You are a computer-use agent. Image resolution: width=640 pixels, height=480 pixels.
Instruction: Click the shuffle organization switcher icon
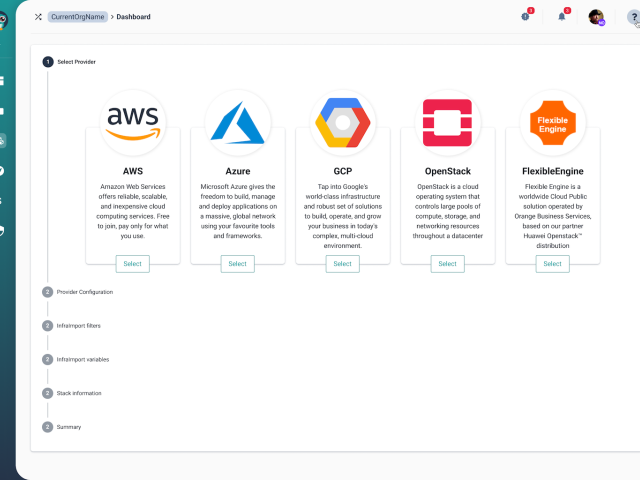pos(38,17)
